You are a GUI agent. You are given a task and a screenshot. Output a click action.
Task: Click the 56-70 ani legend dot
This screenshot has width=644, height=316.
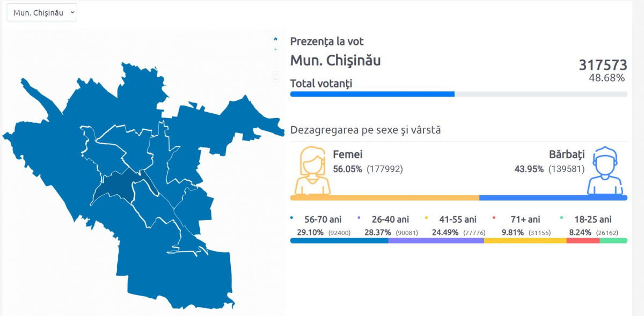tap(291, 218)
